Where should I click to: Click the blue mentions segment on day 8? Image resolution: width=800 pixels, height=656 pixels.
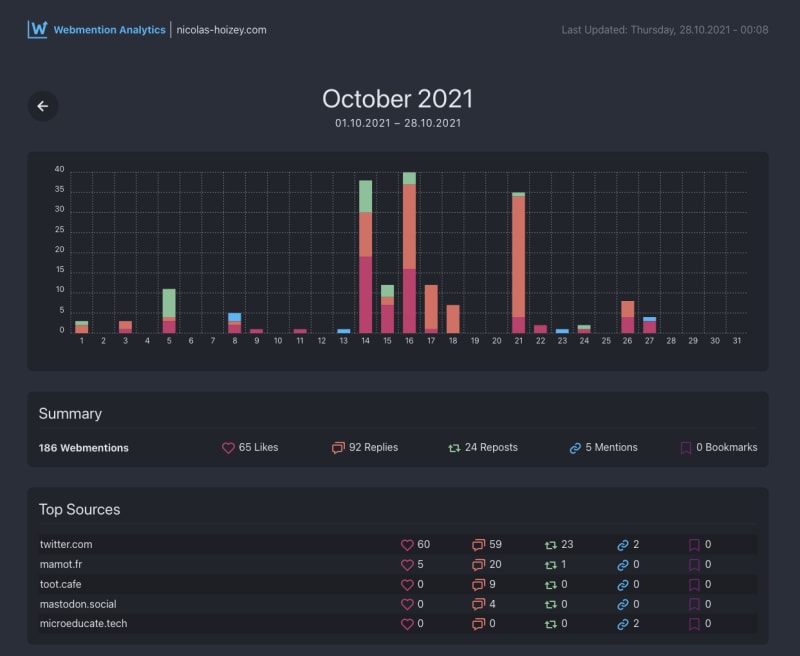235,317
